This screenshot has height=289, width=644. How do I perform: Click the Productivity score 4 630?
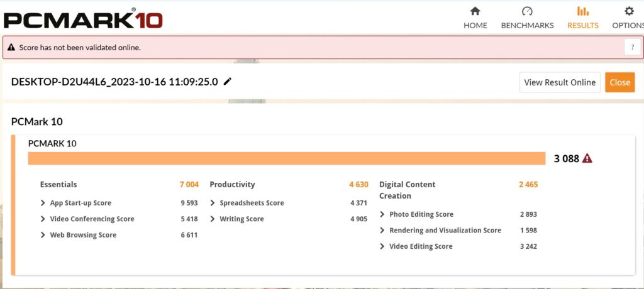pos(358,184)
